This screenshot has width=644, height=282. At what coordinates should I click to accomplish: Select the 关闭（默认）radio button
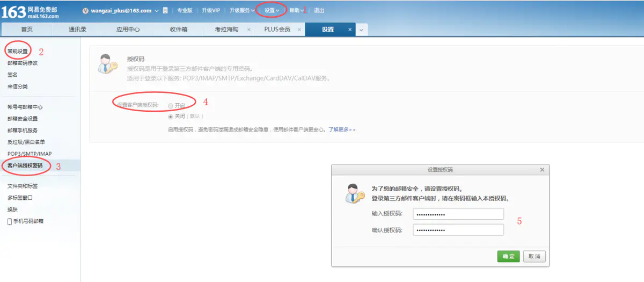[x=171, y=117]
